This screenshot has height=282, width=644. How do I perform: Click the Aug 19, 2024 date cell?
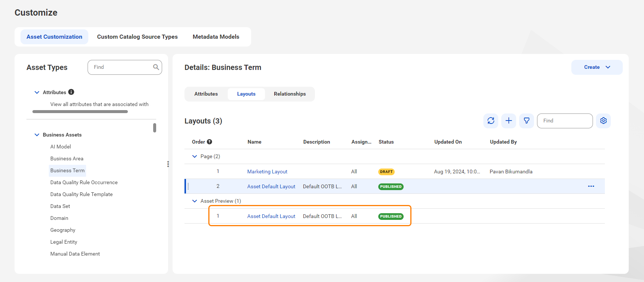click(x=457, y=172)
